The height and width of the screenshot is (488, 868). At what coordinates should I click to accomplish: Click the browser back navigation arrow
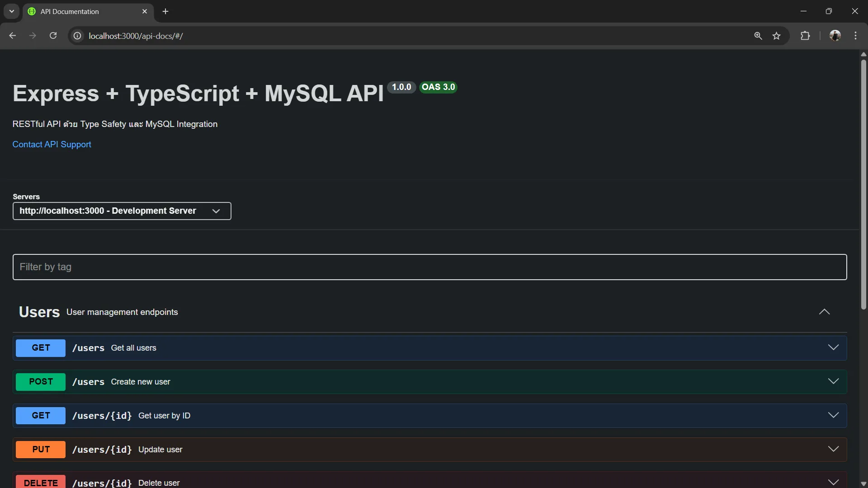coord(12,36)
